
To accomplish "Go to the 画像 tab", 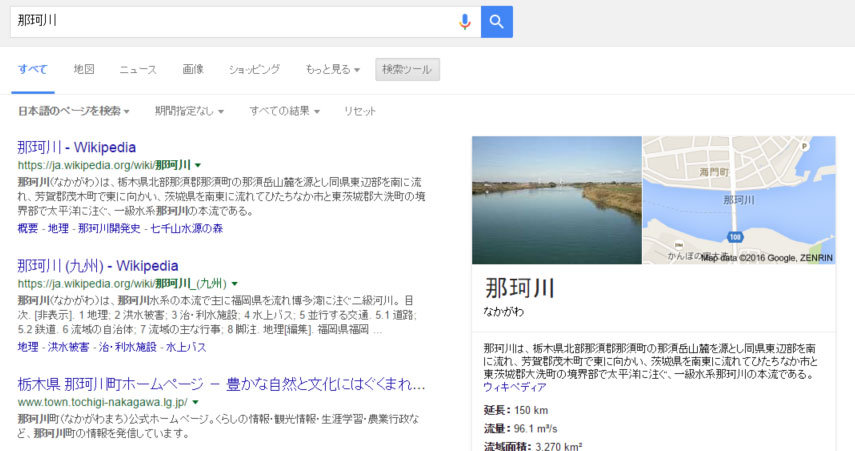I will [193, 69].
